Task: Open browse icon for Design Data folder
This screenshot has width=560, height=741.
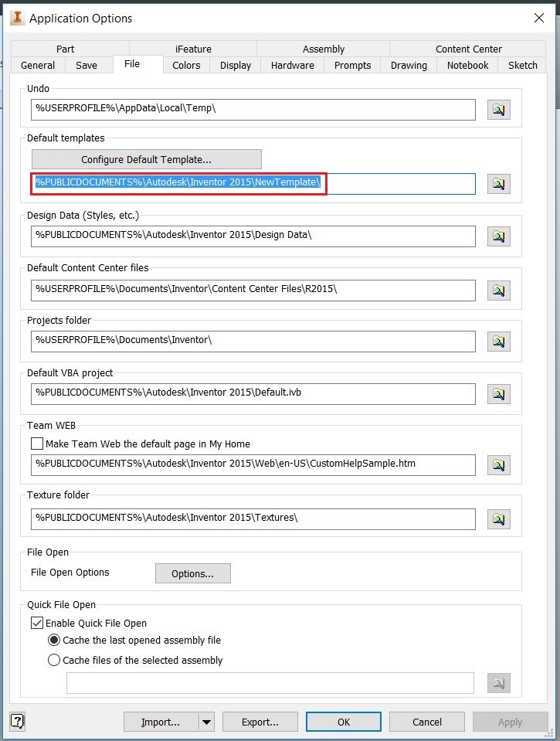Action: coord(498,236)
